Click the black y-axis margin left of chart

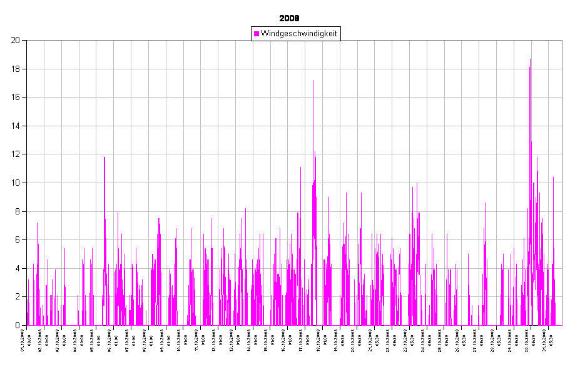pos(13,181)
